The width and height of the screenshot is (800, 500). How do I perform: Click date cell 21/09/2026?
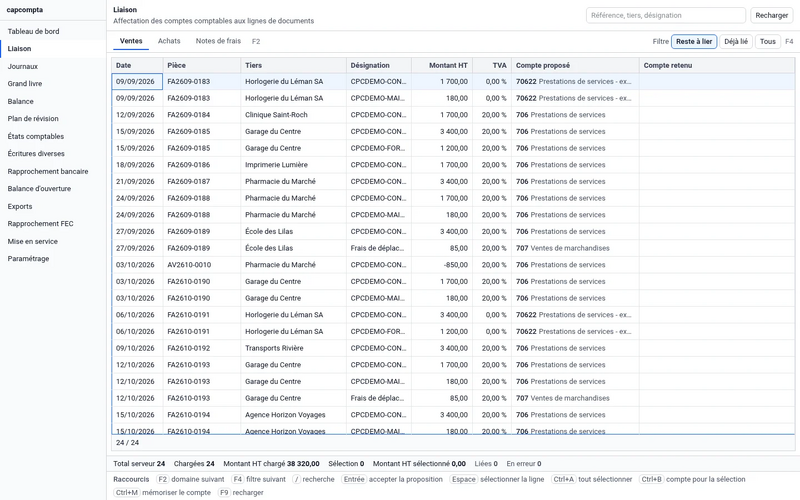[137, 182]
